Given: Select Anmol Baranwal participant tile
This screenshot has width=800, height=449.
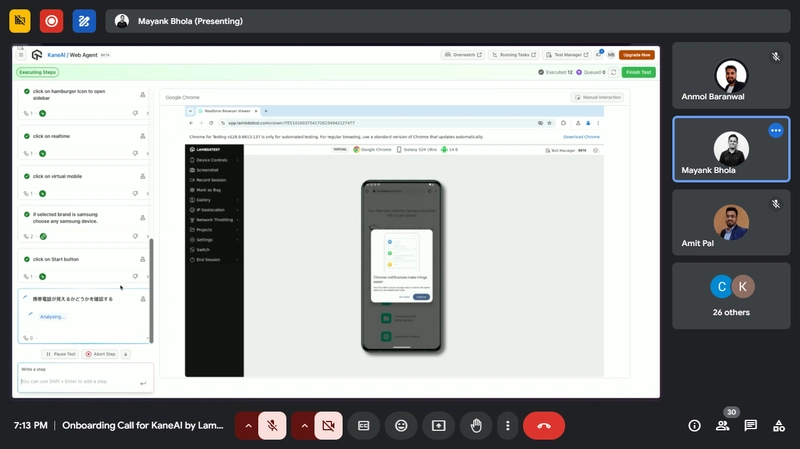Looking at the screenshot, I should point(731,76).
